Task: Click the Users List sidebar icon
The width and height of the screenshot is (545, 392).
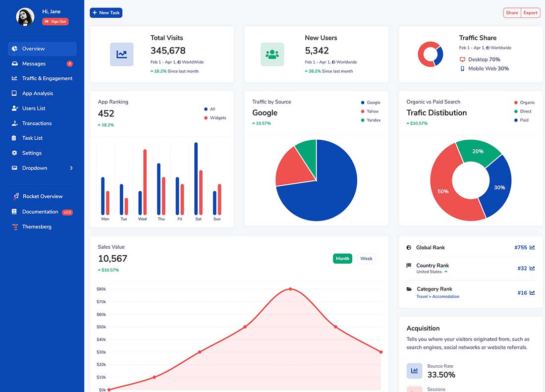Action: click(14, 108)
